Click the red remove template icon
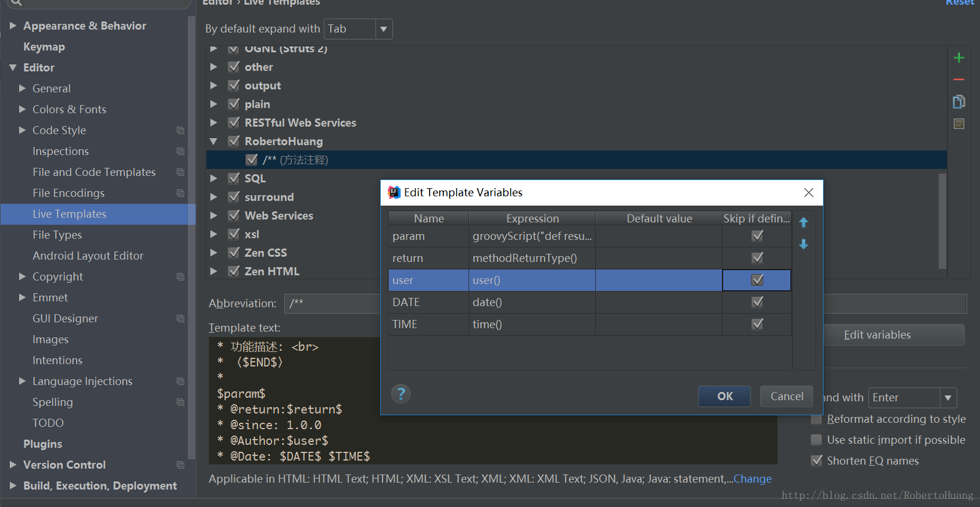 click(959, 80)
